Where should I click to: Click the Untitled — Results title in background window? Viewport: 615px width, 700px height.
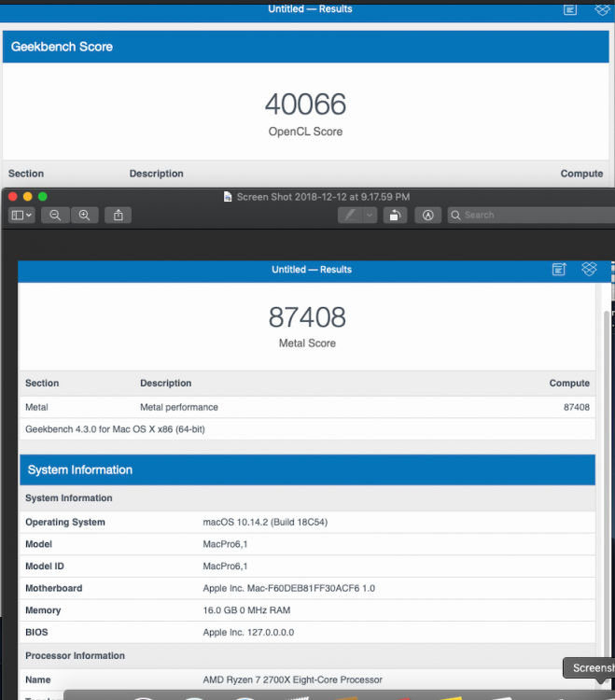310,9
